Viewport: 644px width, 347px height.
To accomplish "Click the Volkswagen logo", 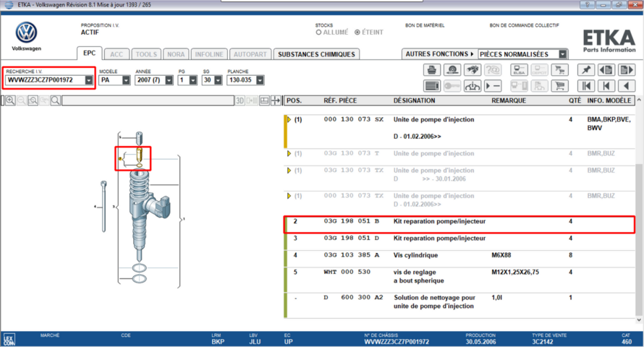I will click(x=26, y=33).
